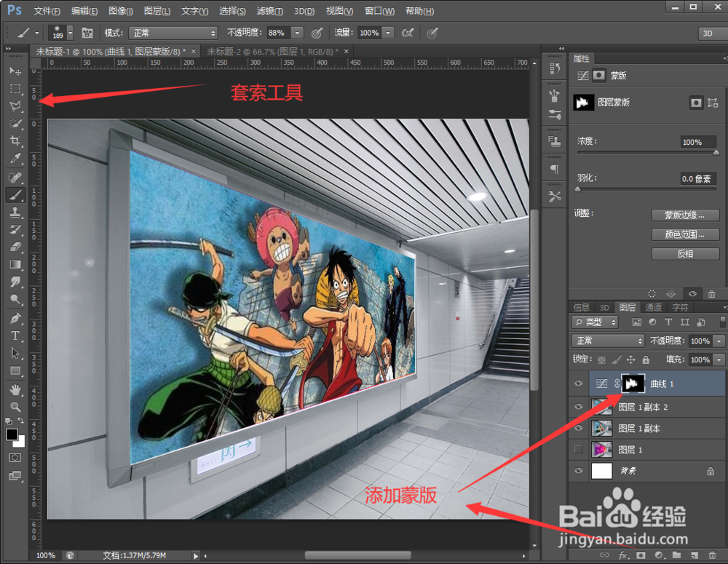Screen dimensions: 728x564
Task: Click the 蒙版边缘 button
Action: click(685, 215)
